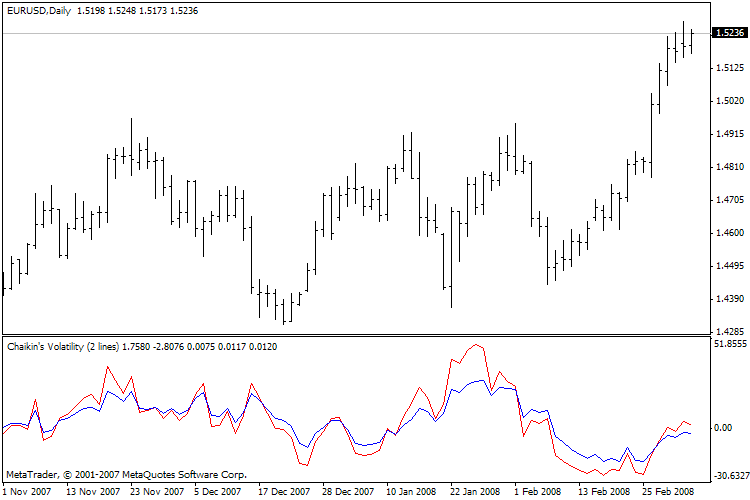750x500 pixels.
Task: Click the MetaTrader MetaQuotes copyright text
Action: coord(126,475)
